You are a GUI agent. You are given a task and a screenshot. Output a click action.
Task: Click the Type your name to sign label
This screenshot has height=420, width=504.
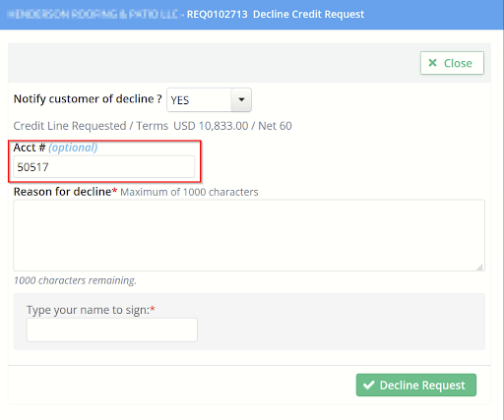point(89,310)
